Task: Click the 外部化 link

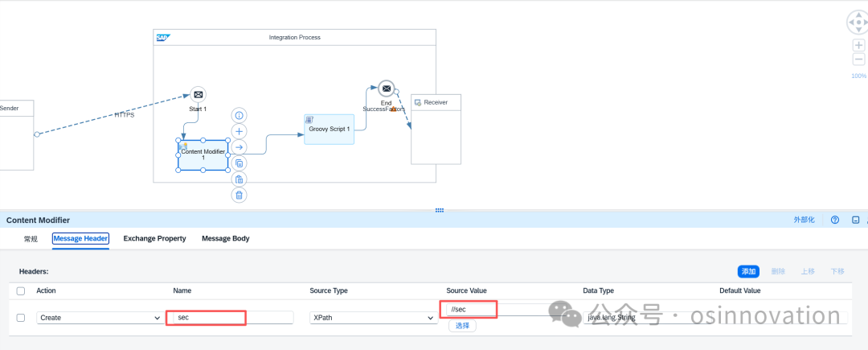Action: click(x=805, y=220)
